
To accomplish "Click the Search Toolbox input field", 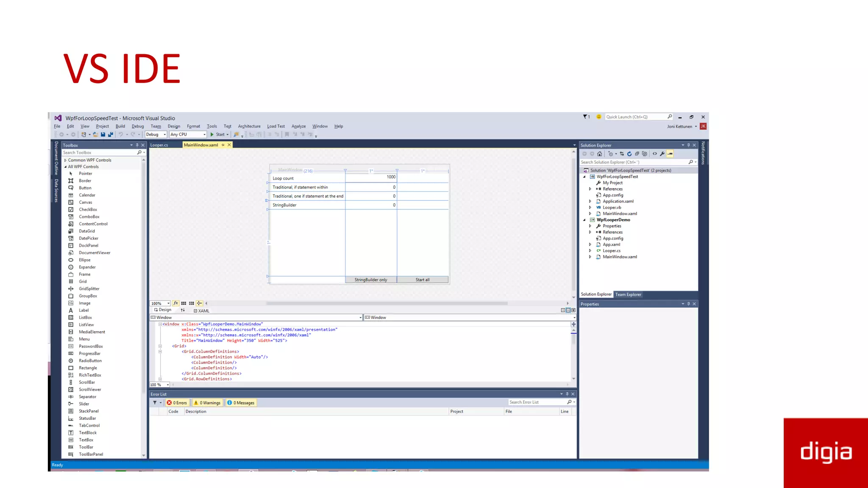I will 98,152.
